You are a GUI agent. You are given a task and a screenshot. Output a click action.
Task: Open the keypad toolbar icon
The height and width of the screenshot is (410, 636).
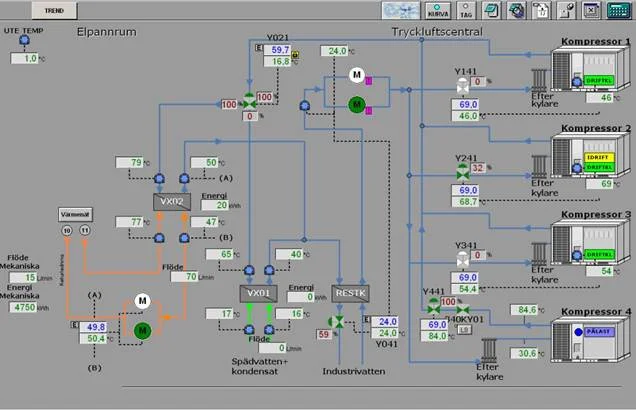618,11
